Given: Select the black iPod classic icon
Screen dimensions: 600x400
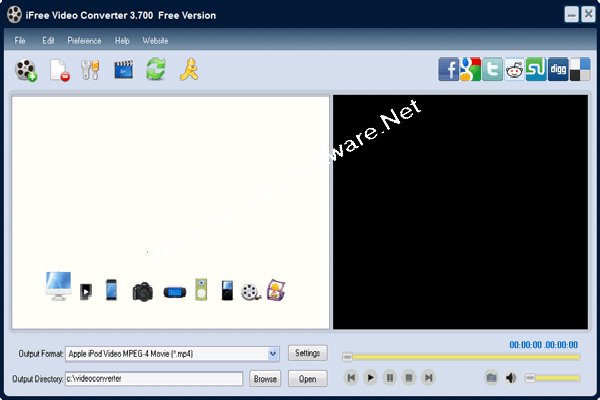Looking at the screenshot, I should coord(227,291).
